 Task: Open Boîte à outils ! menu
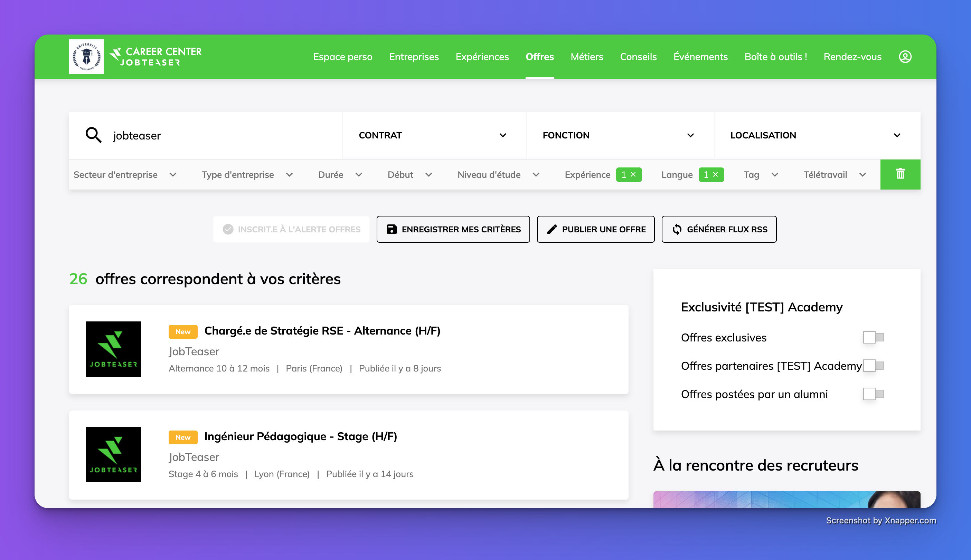775,57
